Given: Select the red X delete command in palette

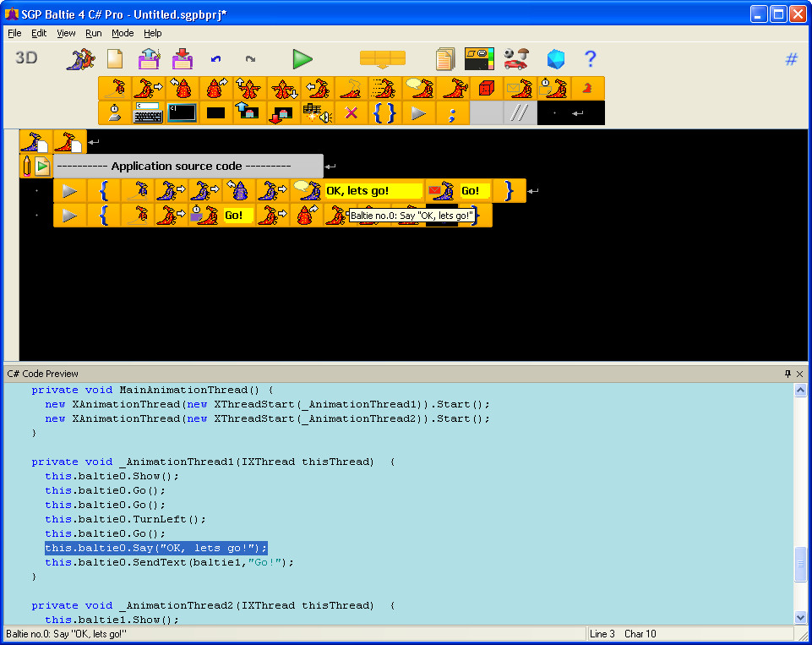Looking at the screenshot, I should [351, 113].
